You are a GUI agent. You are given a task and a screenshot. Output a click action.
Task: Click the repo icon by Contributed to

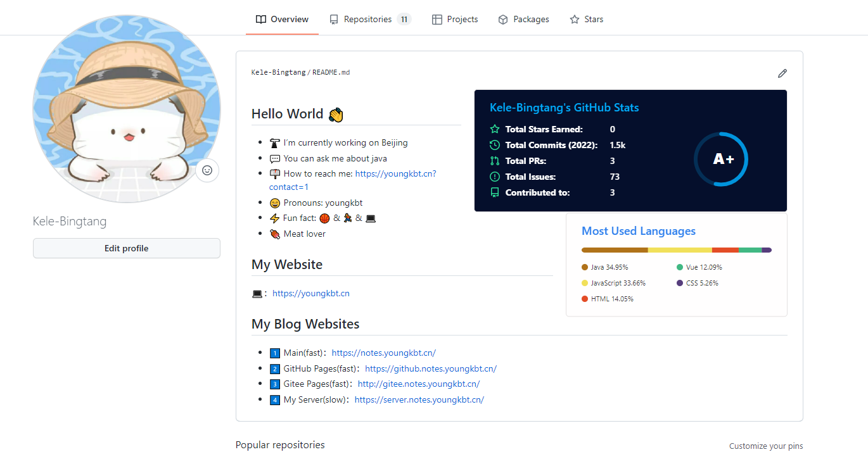click(x=495, y=192)
